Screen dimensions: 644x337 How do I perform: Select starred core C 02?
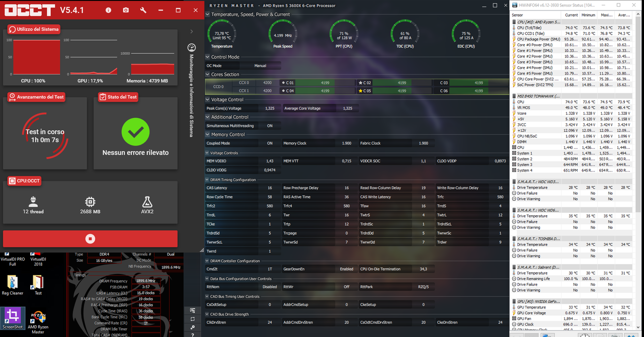point(394,82)
